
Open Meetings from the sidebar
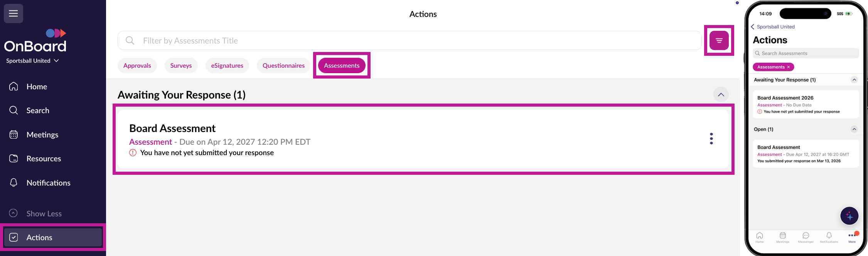click(42, 135)
